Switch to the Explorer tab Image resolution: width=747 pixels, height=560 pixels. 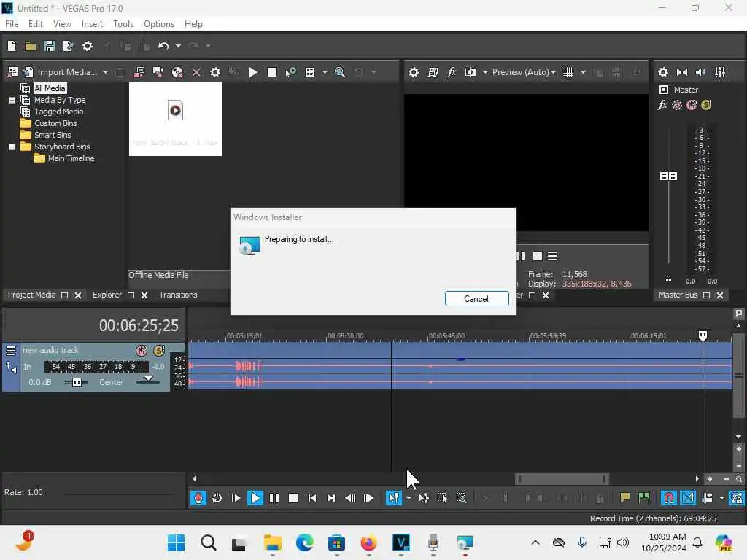click(x=107, y=295)
